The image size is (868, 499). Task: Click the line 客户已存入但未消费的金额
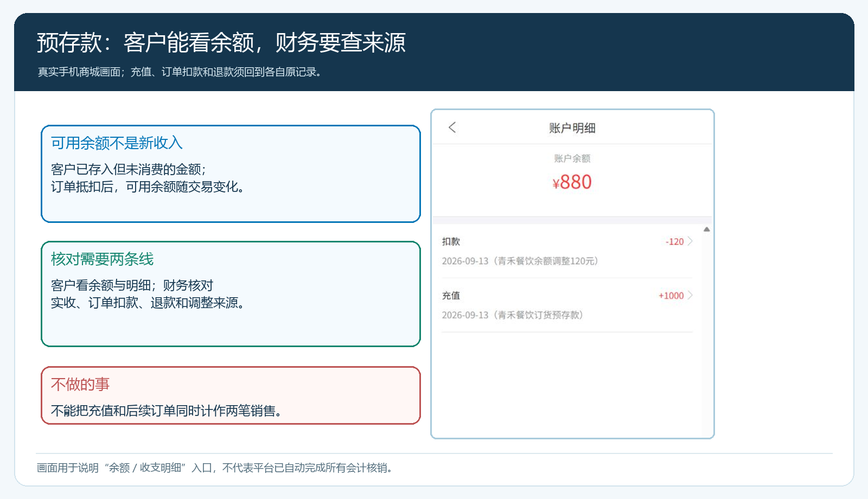[129, 169]
